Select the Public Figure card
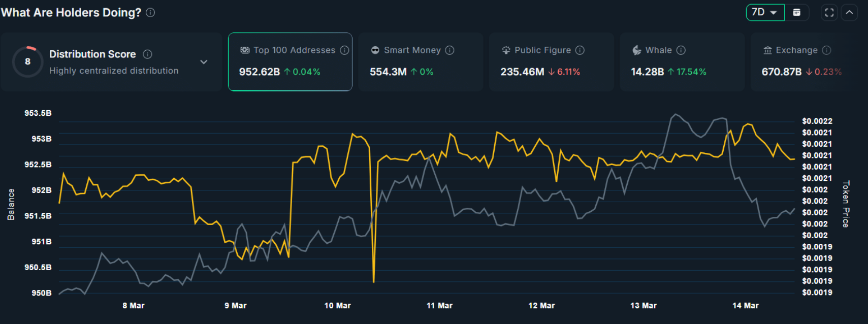The height and width of the screenshot is (324, 868). (x=551, y=62)
